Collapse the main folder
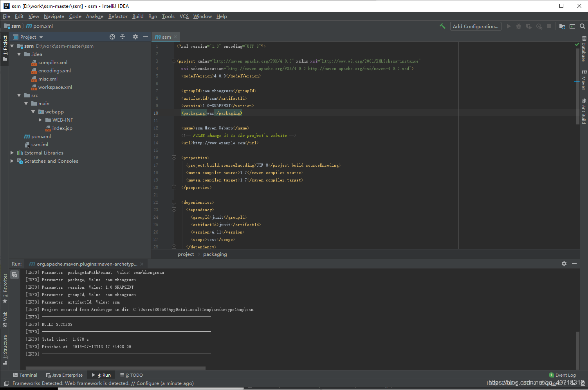This screenshot has height=390, width=588. click(26, 104)
